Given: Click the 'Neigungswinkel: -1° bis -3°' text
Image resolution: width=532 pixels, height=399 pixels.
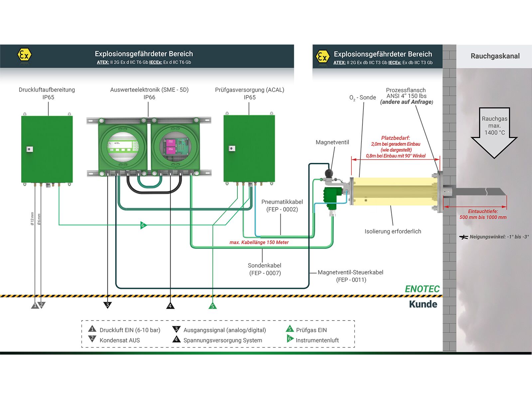Looking at the screenshot, I should 499,237.
